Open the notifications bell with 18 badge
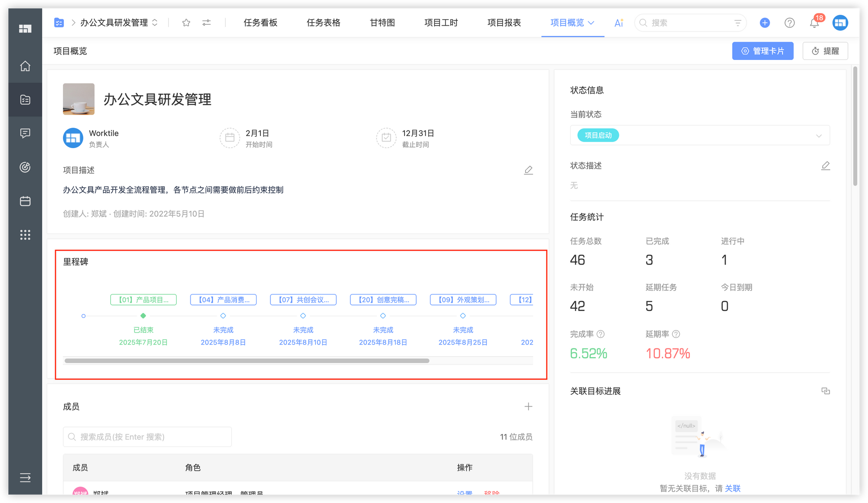 click(814, 23)
